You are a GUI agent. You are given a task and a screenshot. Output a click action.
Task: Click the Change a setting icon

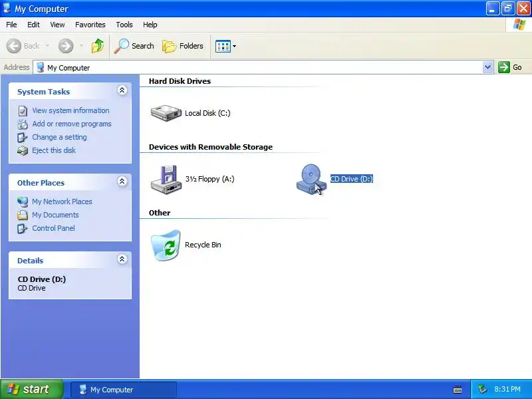[23, 138]
